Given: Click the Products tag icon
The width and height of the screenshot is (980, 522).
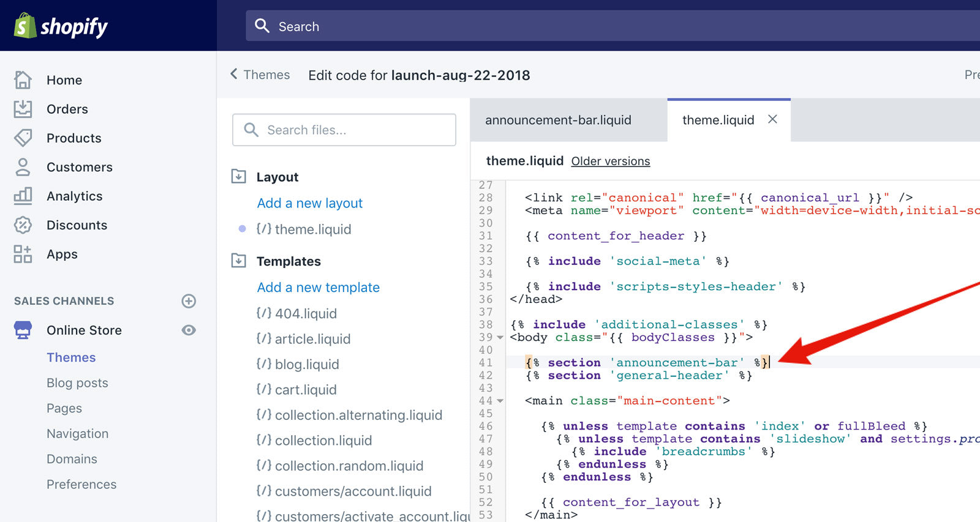Looking at the screenshot, I should (x=23, y=138).
